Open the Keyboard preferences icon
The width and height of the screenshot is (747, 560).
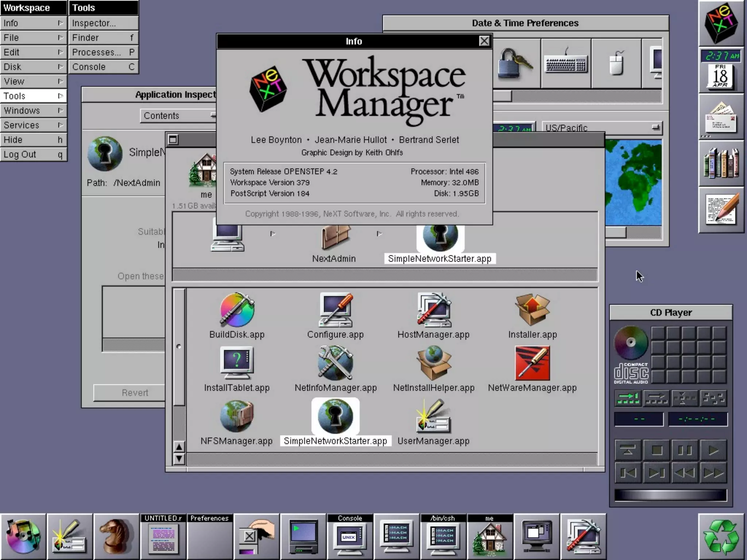pyautogui.click(x=566, y=64)
